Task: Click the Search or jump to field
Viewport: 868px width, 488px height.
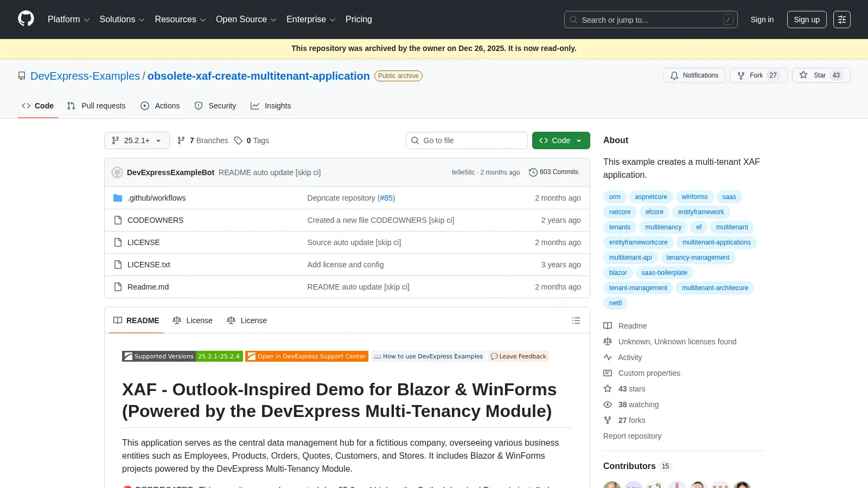Action: click(651, 20)
